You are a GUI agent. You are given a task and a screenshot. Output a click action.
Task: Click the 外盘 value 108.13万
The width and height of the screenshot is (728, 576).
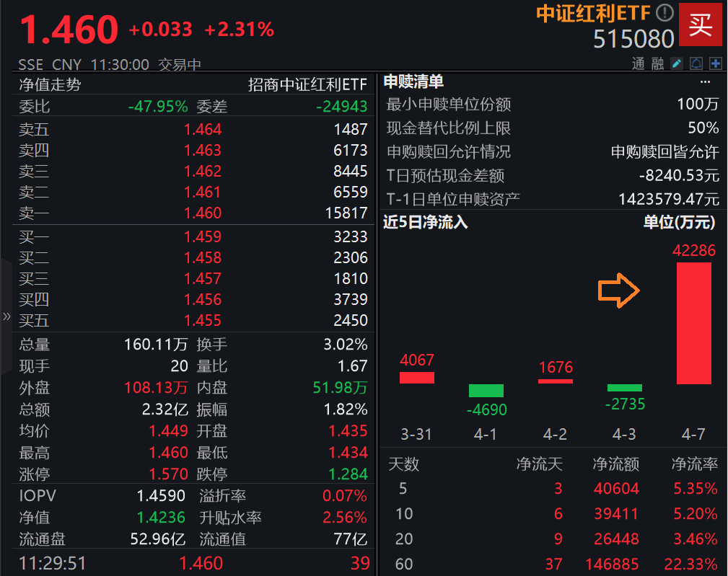tap(156, 388)
